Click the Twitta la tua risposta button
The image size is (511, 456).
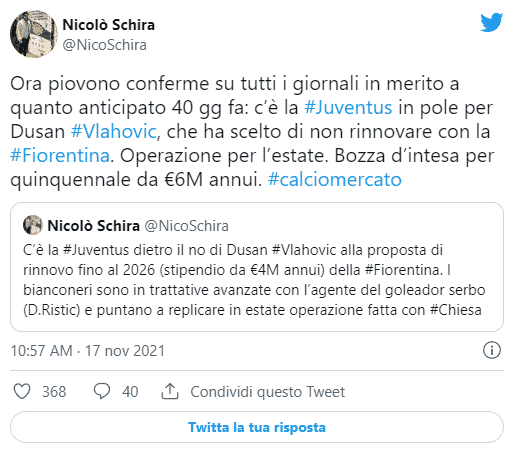[x=257, y=427]
